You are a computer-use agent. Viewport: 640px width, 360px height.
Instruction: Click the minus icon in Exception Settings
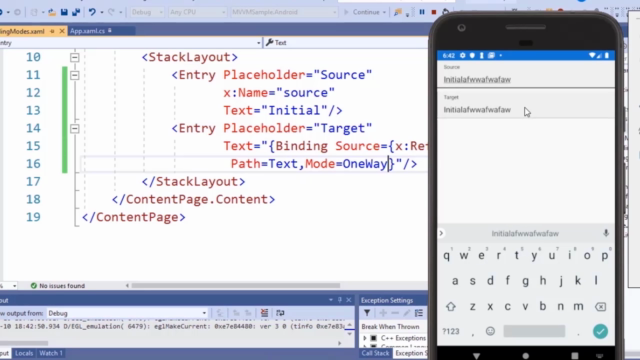pyautogui.click(x=395, y=313)
